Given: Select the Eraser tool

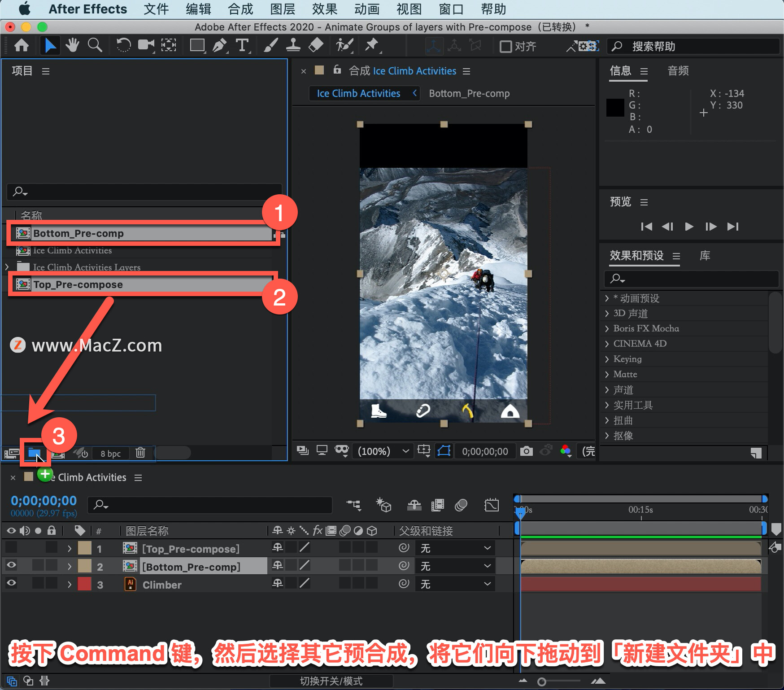Looking at the screenshot, I should pyautogui.click(x=316, y=46).
